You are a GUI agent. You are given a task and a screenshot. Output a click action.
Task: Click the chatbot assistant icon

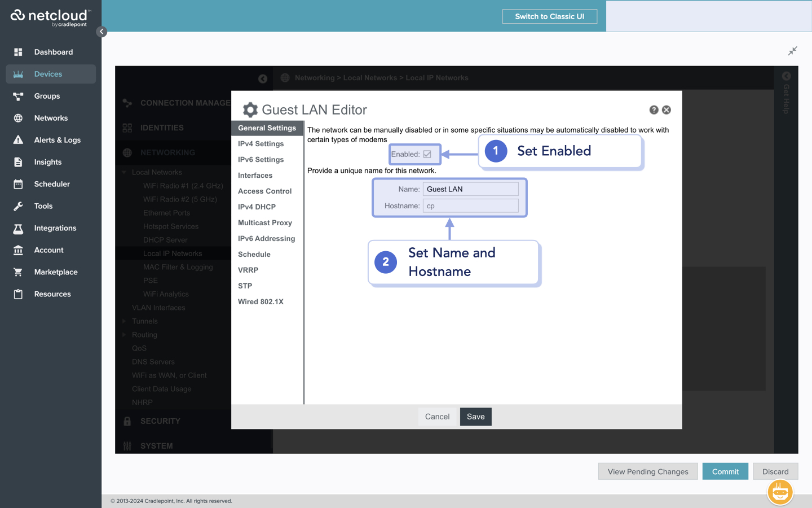click(x=780, y=492)
